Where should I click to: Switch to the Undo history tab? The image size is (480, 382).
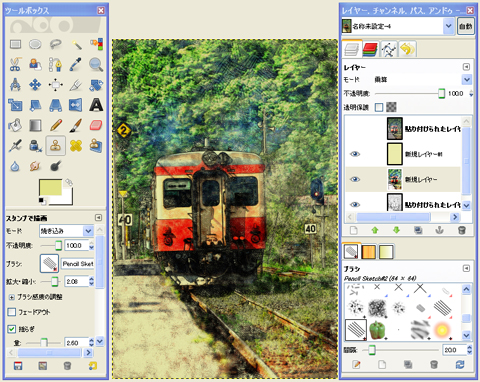point(407,49)
